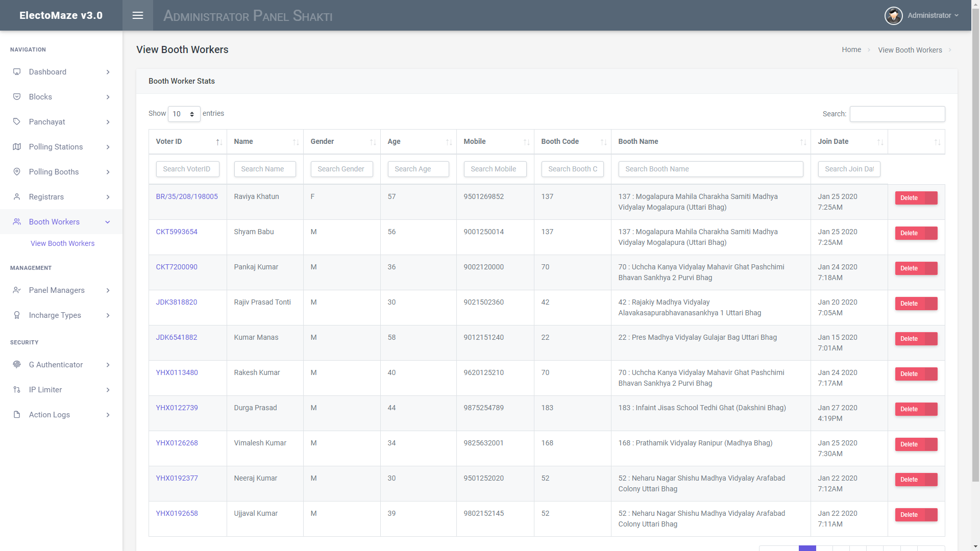Go to Home breadcrumb link
The width and height of the screenshot is (980, 551).
tap(851, 49)
